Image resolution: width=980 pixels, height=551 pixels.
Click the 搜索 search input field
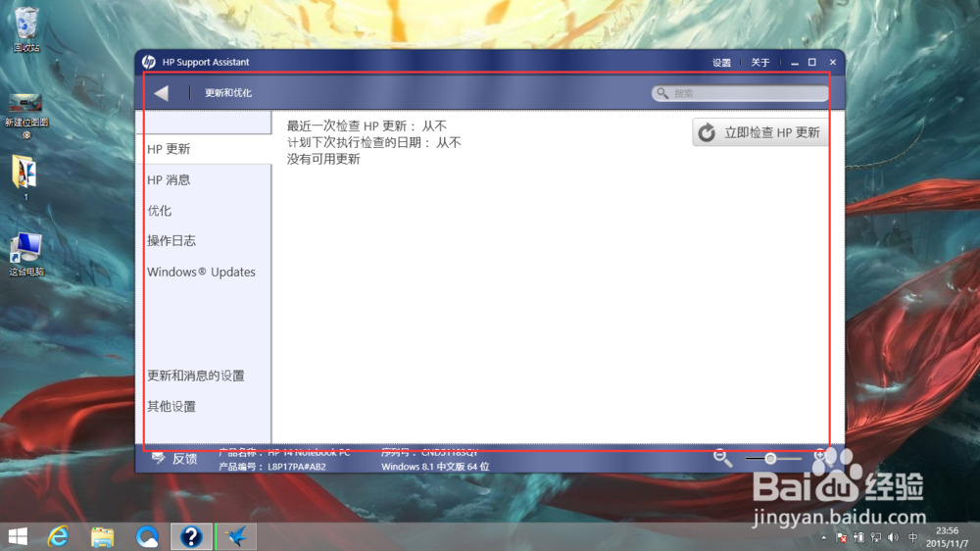tap(740, 93)
